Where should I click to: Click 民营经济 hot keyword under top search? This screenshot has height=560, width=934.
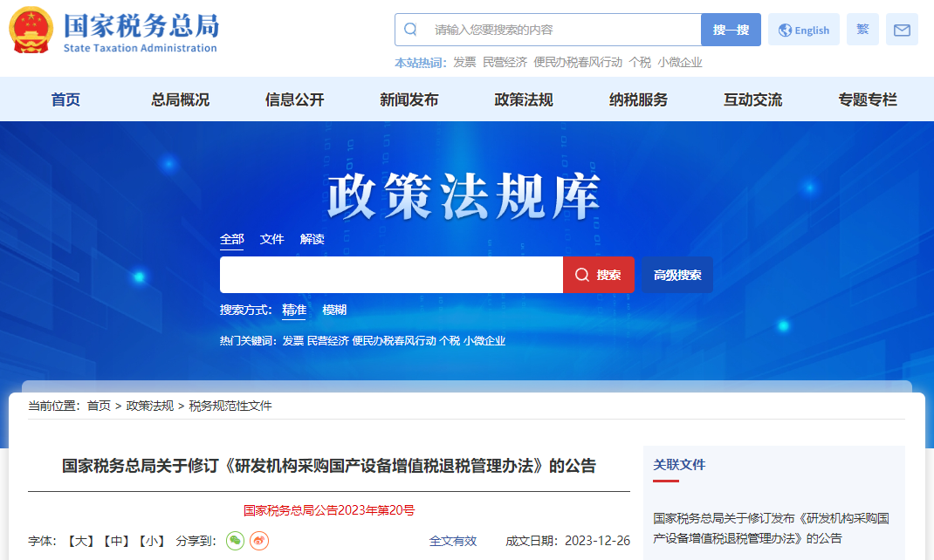[505, 62]
